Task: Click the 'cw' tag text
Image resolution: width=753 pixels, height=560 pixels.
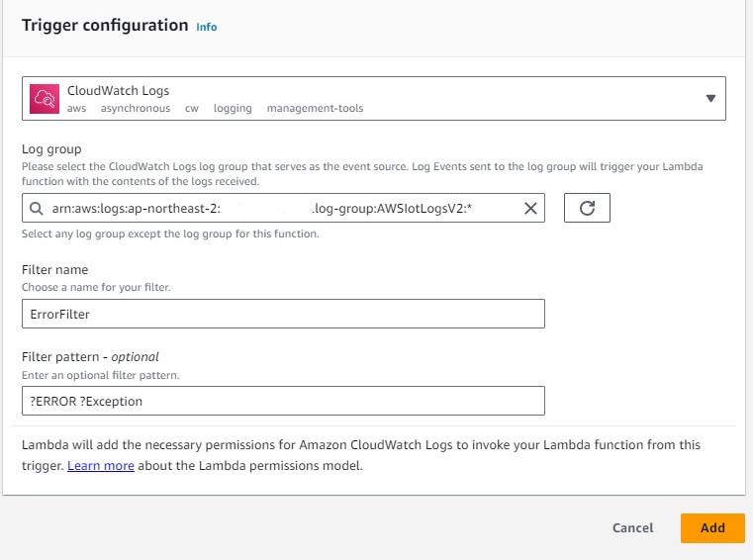Action: click(192, 109)
